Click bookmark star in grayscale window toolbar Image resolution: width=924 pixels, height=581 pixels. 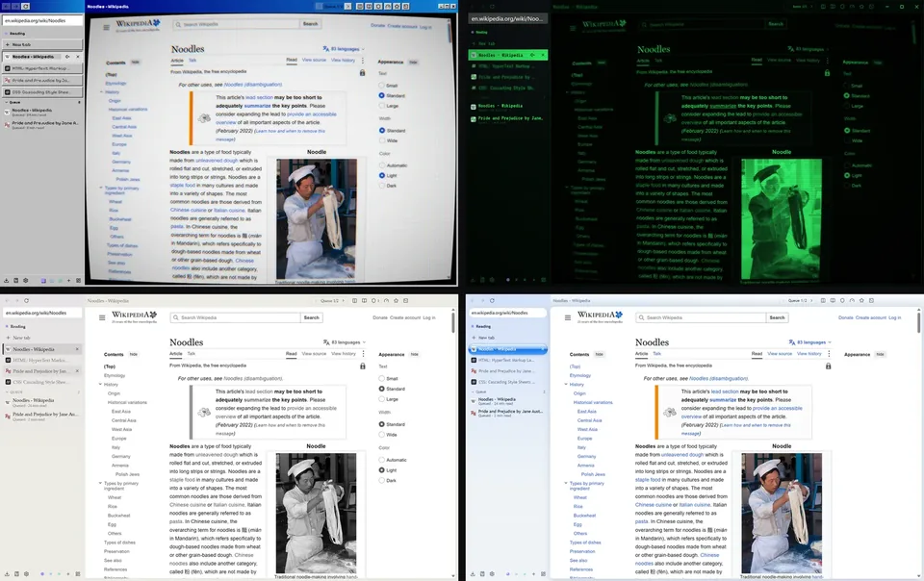click(396, 300)
